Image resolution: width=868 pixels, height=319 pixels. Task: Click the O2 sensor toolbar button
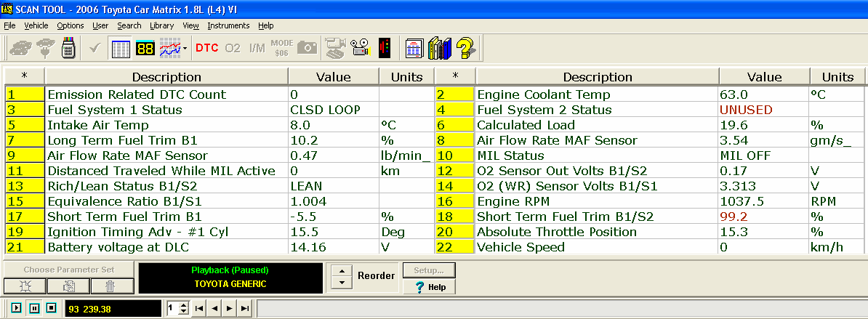pyautogui.click(x=233, y=48)
